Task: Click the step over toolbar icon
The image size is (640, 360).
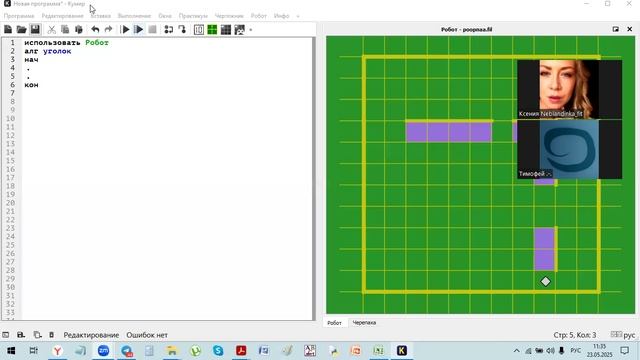Action: tap(169, 29)
